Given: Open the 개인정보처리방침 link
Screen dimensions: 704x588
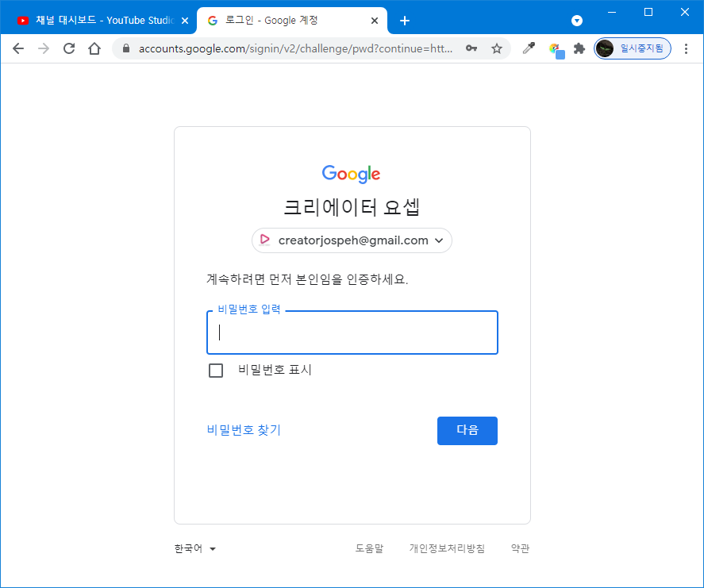Looking at the screenshot, I should click(447, 548).
